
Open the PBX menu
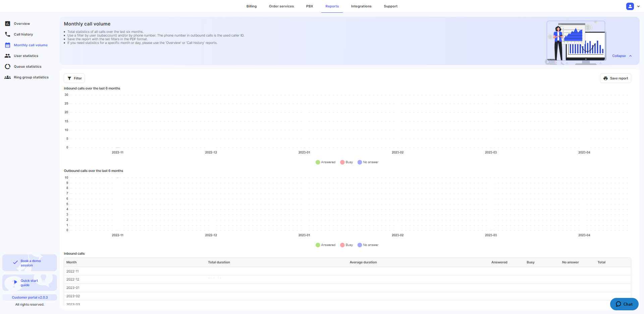[310, 6]
